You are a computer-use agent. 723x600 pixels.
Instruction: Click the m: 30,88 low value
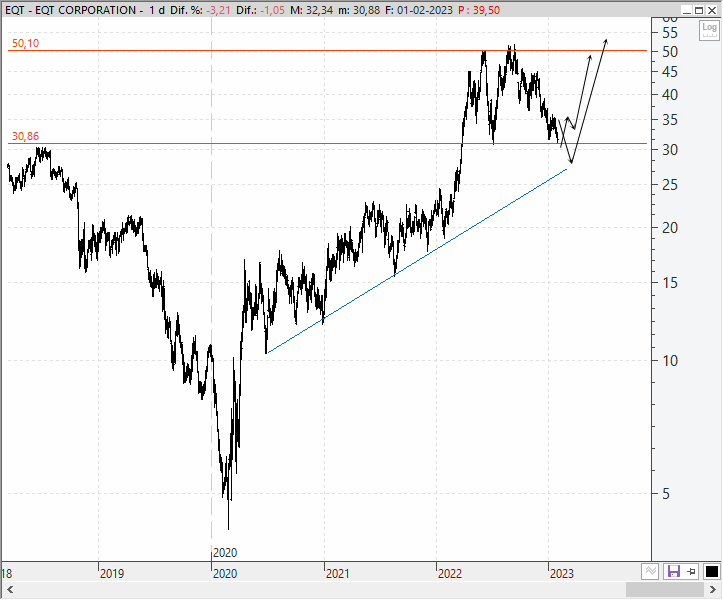pyautogui.click(x=359, y=10)
